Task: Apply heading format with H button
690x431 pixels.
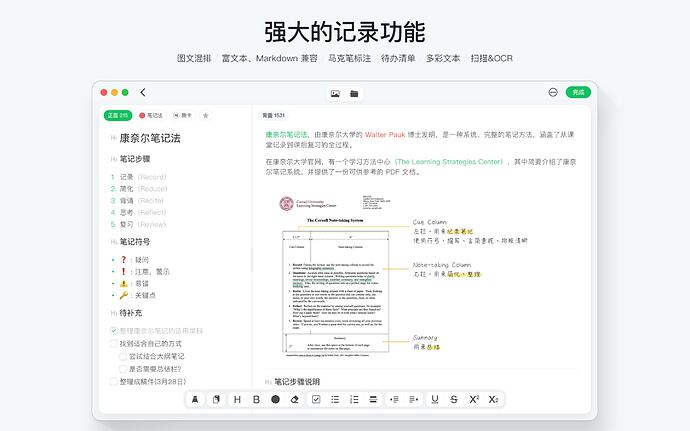Action: [237, 399]
